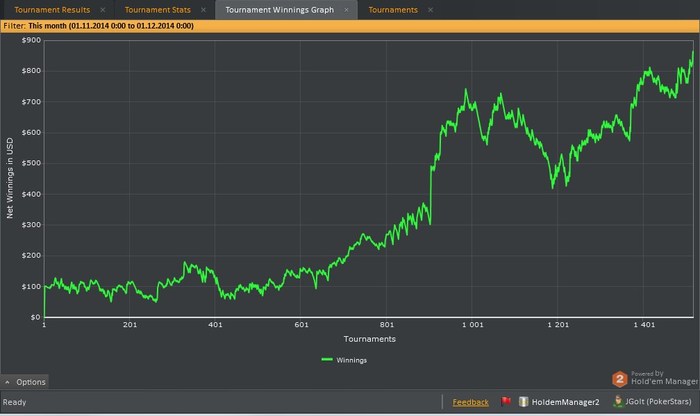
Task: Click the Ready status text
Action: 14,402
